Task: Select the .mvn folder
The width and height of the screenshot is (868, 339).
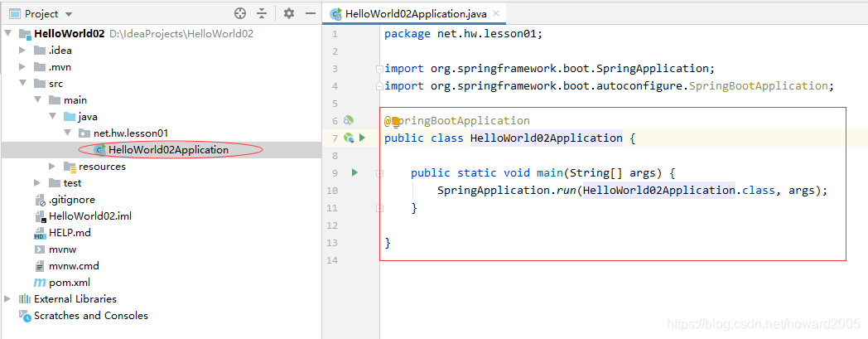Action: (60, 67)
